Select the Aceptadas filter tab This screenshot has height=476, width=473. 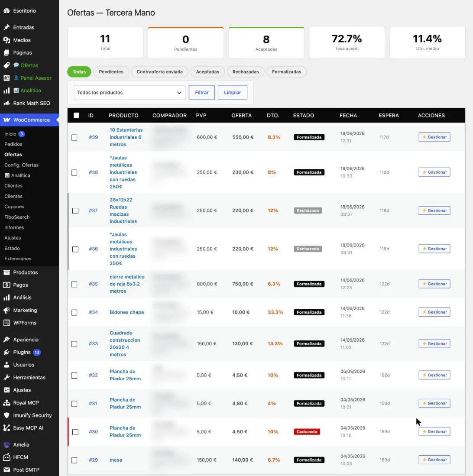(x=207, y=72)
